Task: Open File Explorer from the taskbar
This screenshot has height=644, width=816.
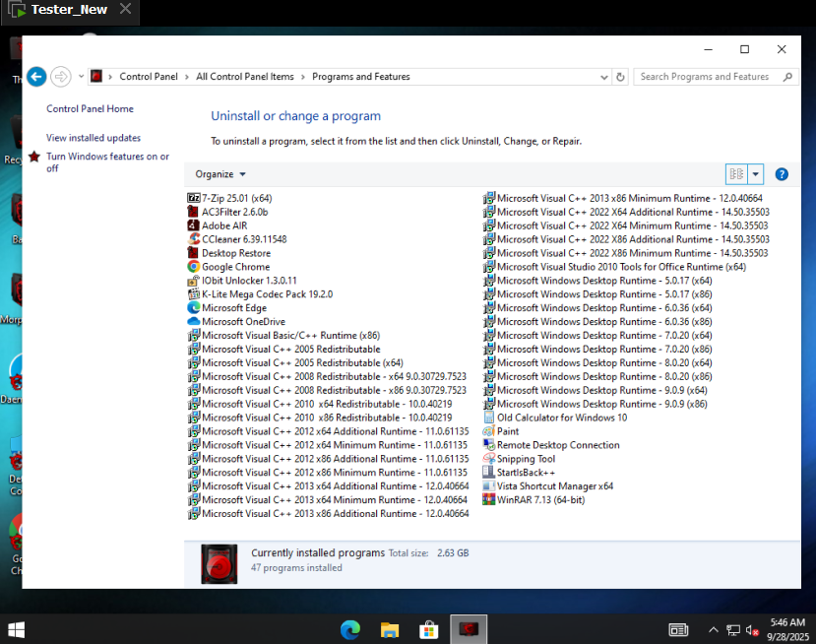Action: (x=389, y=630)
